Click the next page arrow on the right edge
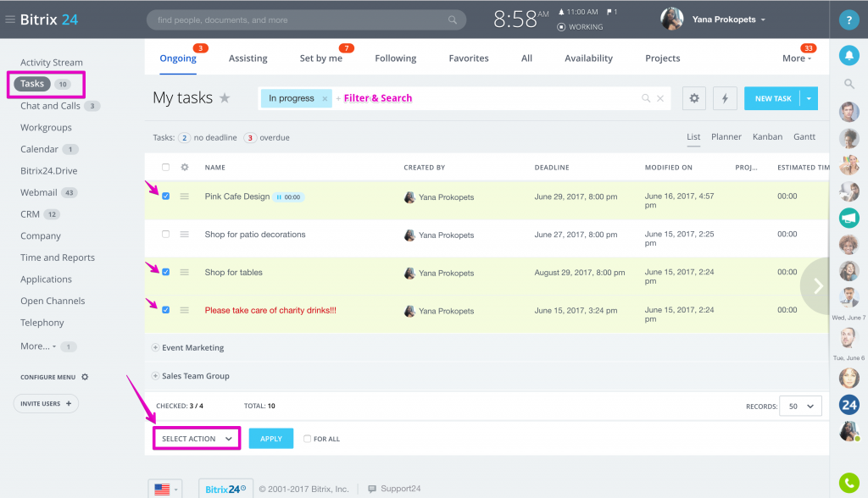Screen dimensions: 868x498 coord(817,286)
